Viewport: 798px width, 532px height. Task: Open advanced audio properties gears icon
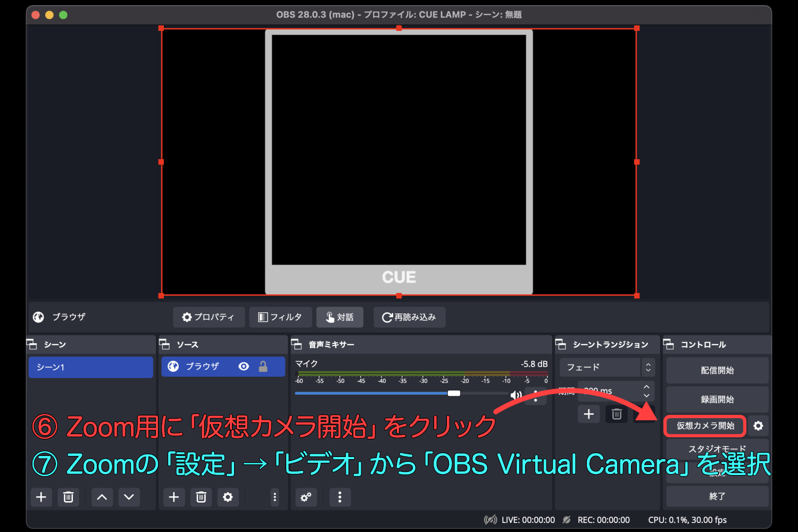click(306, 497)
